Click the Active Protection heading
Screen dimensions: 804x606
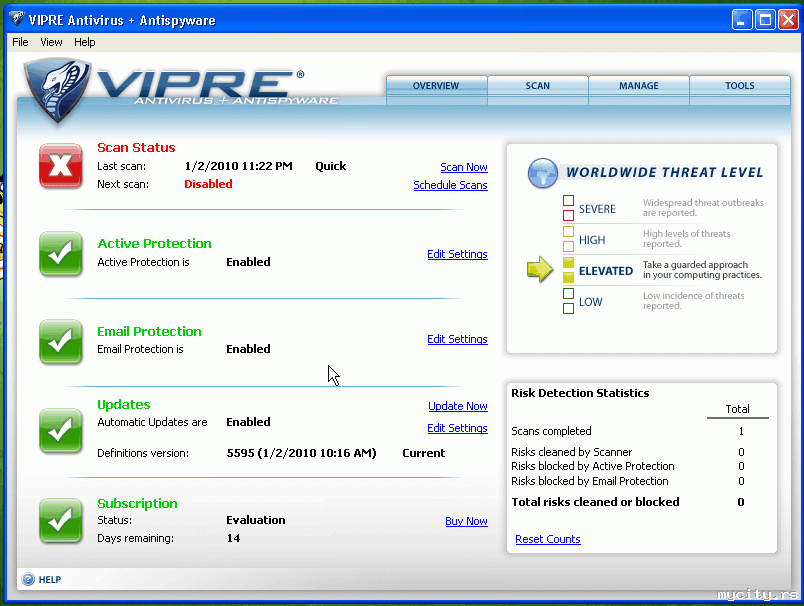click(x=154, y=244)
